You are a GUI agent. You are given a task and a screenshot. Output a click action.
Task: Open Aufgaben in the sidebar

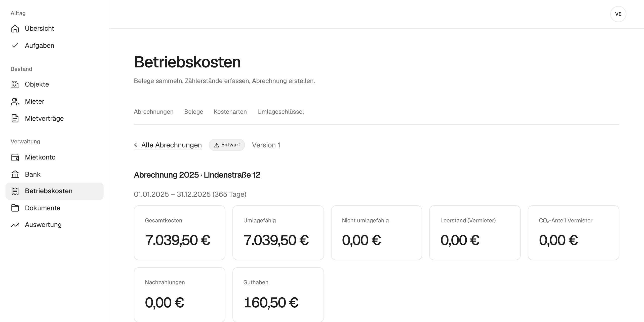[55, 46]
